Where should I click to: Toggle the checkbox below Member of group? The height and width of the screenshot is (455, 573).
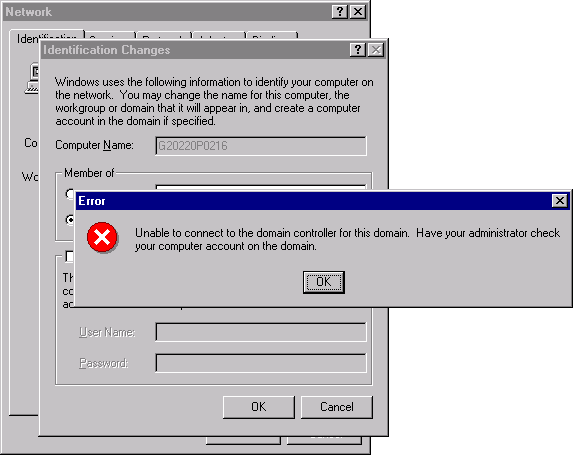(x=69, y=256)
